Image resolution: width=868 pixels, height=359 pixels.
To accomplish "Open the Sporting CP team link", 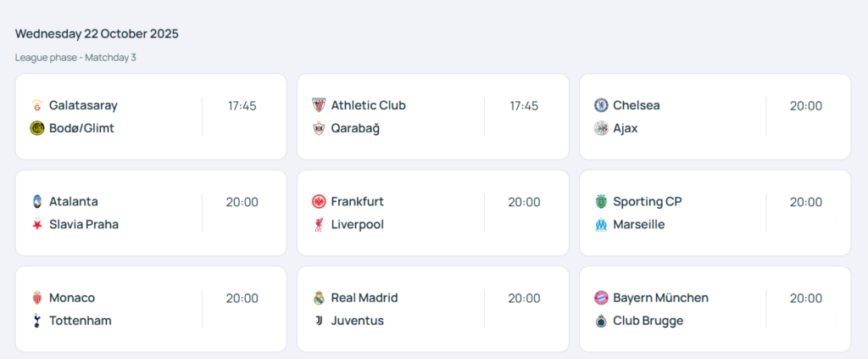I will [x=647, y=201].
